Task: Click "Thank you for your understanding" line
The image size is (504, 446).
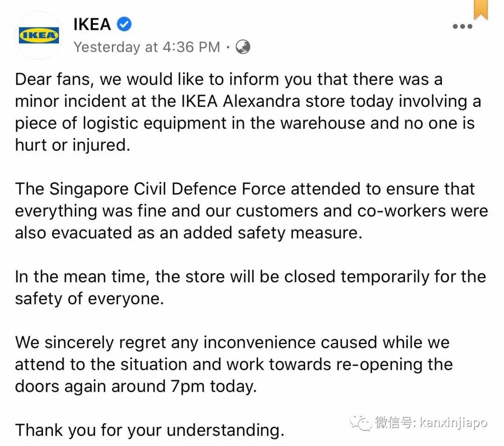Action: [x=149, y=430]
